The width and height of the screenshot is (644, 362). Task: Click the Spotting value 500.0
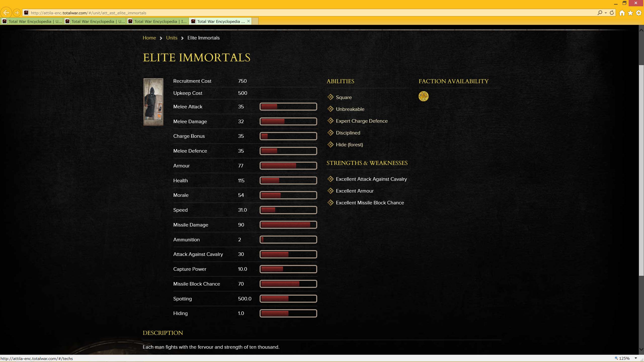click(x=245, y=299)
